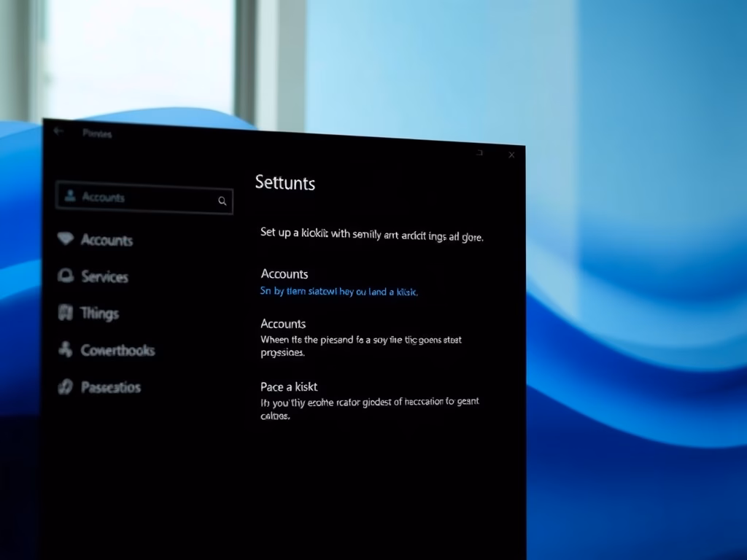747x560 pixels.
Task: Select the Passeatios sidebar item
Action: click(x=111, y=387)
